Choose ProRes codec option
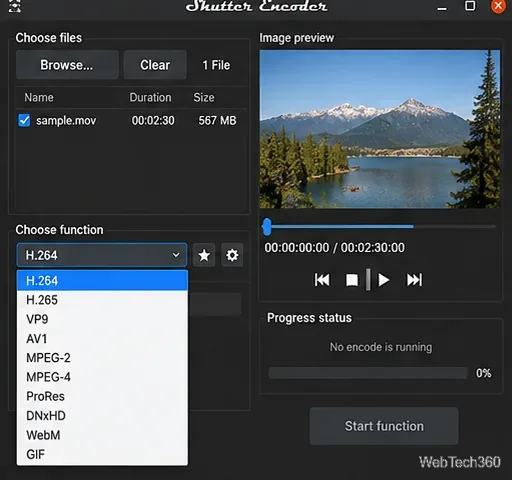Viewport: 512px width, 480px height. 102,396
